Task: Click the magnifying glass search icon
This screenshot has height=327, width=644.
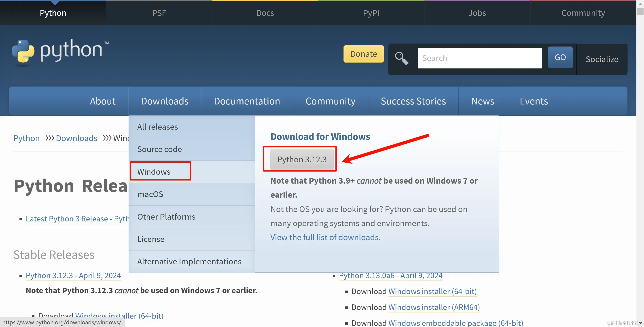Action: [402, 59]
